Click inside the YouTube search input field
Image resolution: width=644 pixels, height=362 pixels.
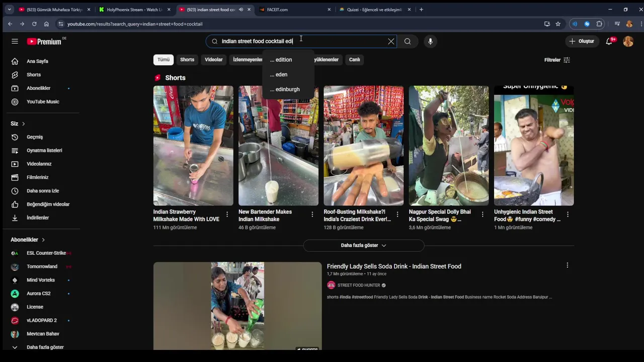(x=302, y=41)
